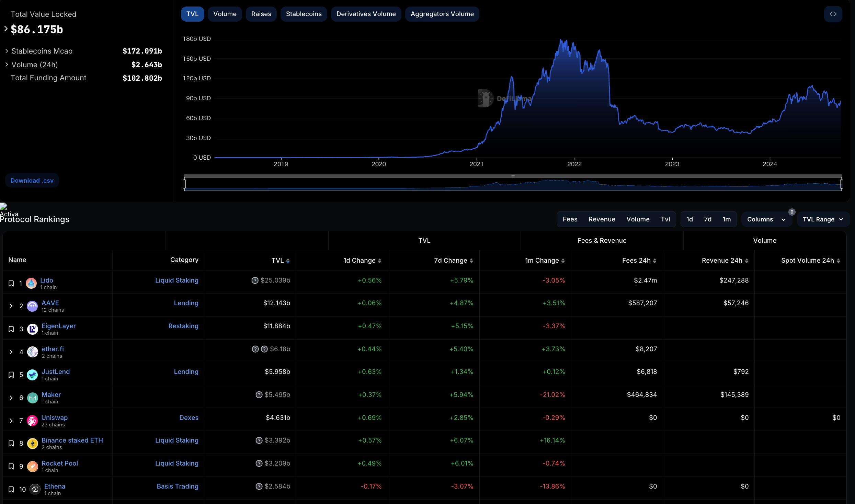This screenshot has width=855, height=504.
Task: Download the .csv data file
Action: click(32, 181)
